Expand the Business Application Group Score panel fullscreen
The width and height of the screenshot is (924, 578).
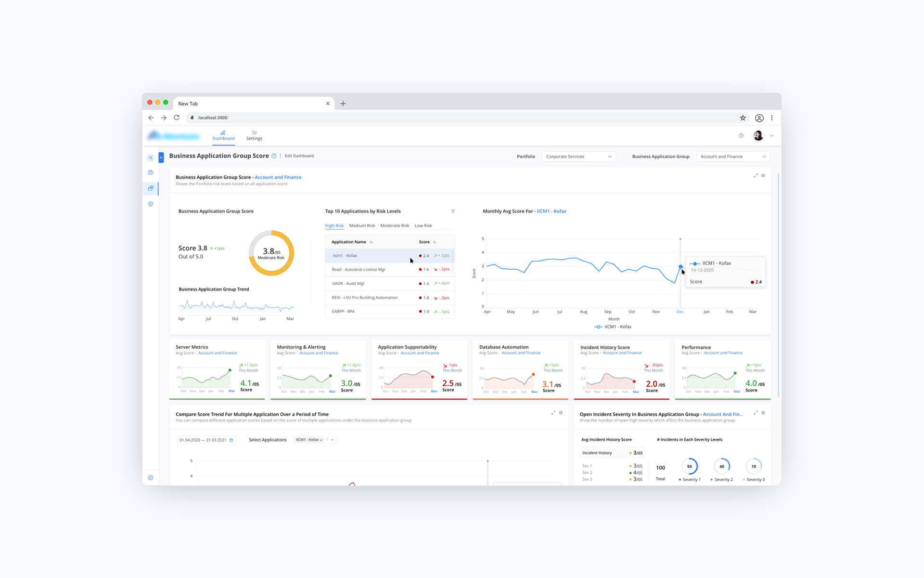pos(756,176)
